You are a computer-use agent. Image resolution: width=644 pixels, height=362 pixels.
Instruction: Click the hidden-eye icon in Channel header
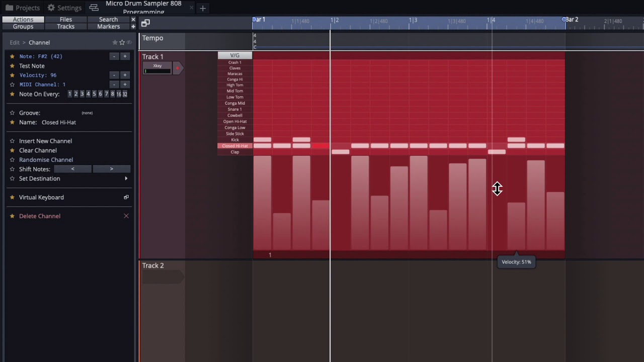[x=129, y=43]
